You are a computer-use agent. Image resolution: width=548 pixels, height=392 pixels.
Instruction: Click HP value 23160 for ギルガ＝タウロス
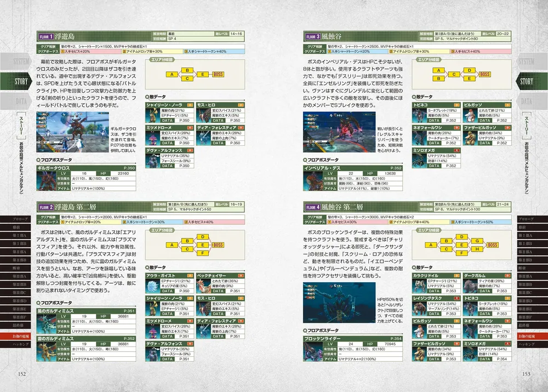click(123, 173)
